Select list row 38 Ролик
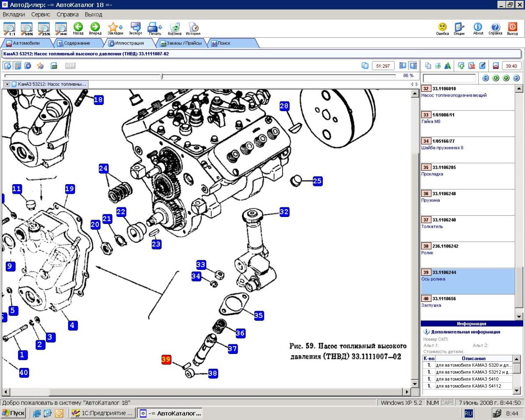This screenshot has height=420, width=525. point(467,255)
